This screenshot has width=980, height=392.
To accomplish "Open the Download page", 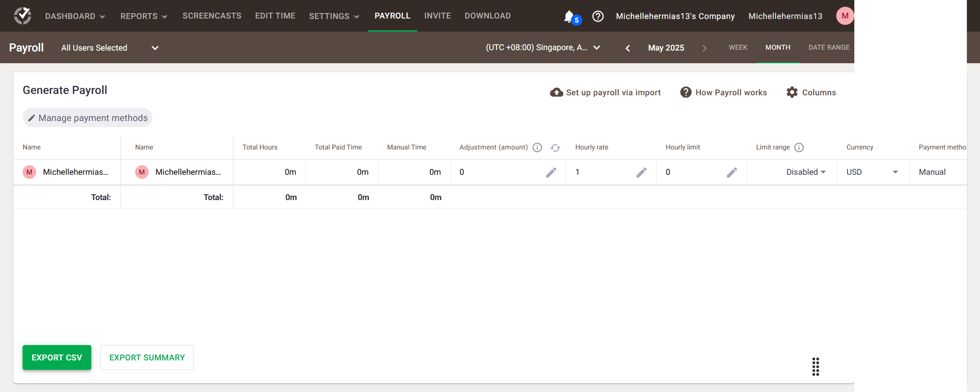I will (488, 16).
